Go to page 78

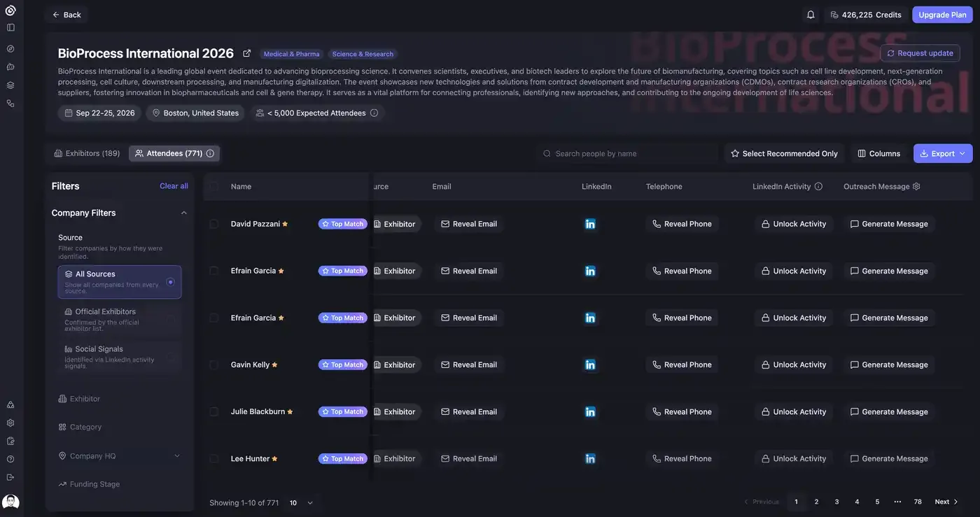918,502
